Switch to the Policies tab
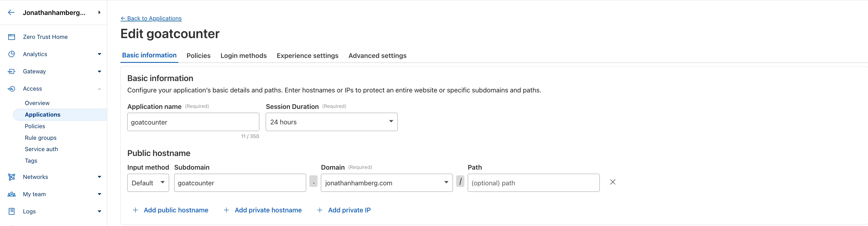The image size is (868, 226). pyautogui.click(x=198, y=56)
